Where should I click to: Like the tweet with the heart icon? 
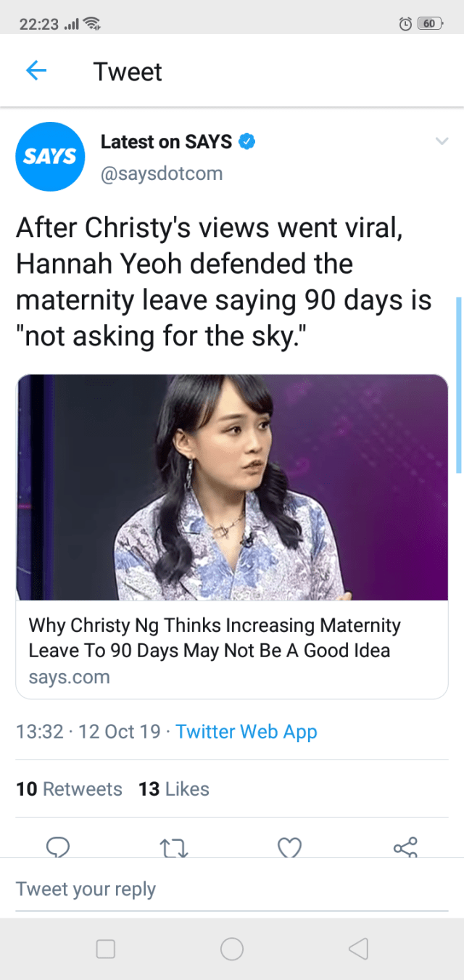click(x=289, y=847)
